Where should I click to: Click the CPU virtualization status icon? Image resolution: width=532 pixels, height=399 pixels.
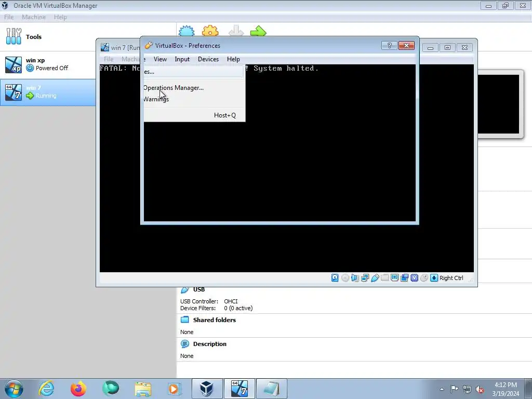click(414, 278)
